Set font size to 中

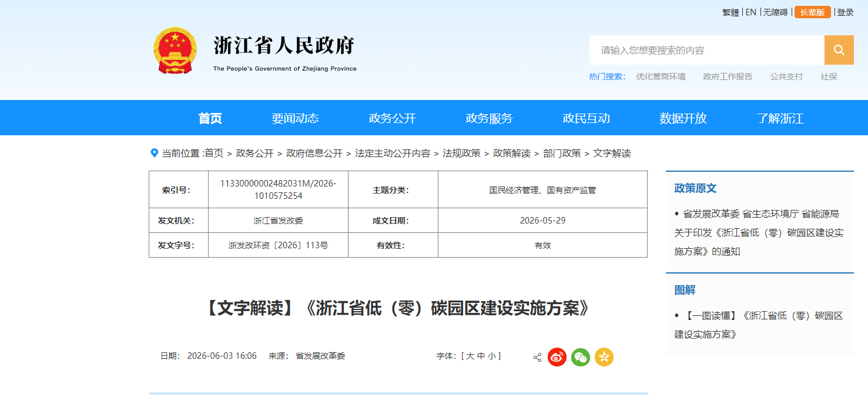(x=481, y=356)
